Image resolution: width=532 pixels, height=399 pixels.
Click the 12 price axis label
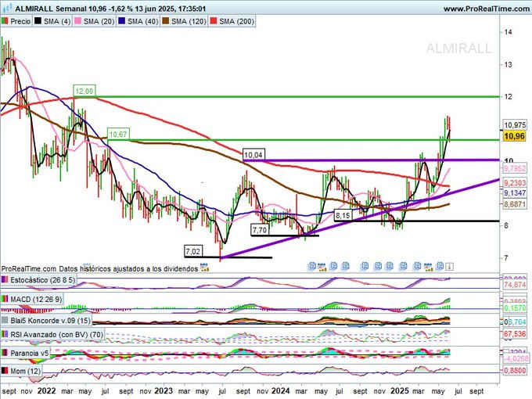pos(508,97)
